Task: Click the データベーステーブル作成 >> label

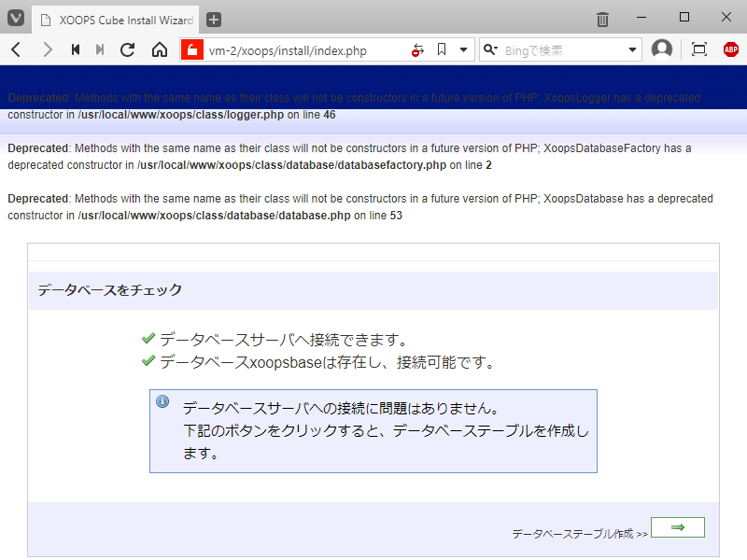Action: click(x=580, y=534)
